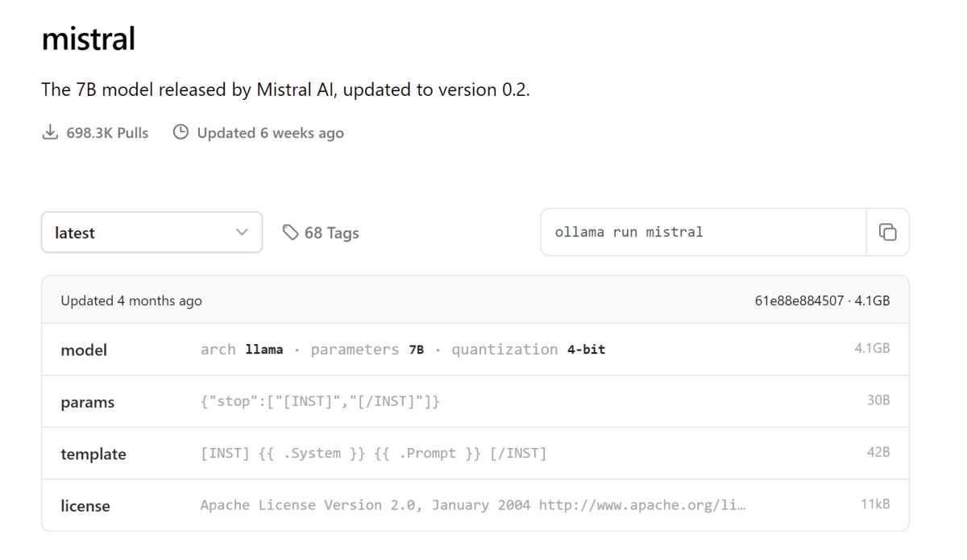Open the latest tag dropdown

click(x=151, y=232)
